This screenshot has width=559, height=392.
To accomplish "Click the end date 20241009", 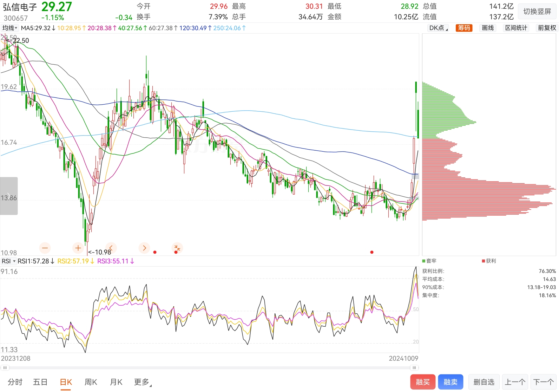I will pos(403,358).
